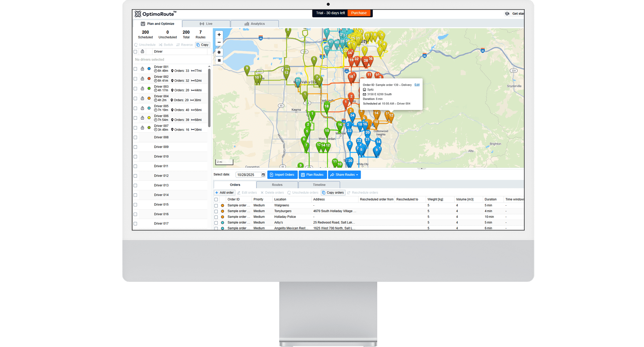This screenshot has width=644, height=347.
Task: Click the lock icon for Driver 001
Action: tap(142, 69)
